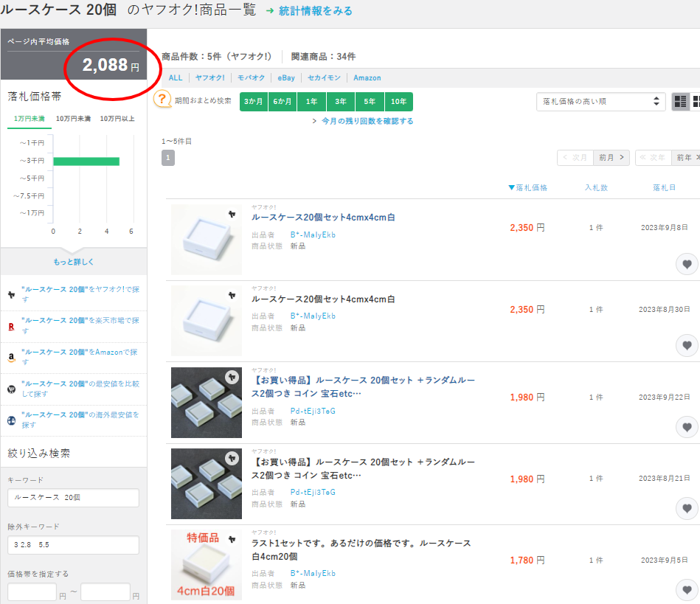The height and width of the screenshot is (604, 700).
Task: Go to the 前月 page button
Action: click(611, 158)
